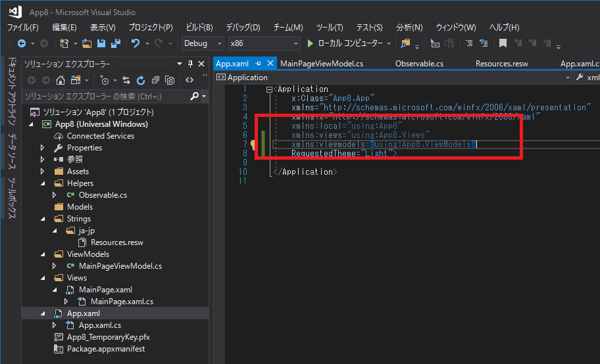Click the New Project toolbar icon
Image resolution: width=600 pixels, height=364 pixels.
(64, 43)
